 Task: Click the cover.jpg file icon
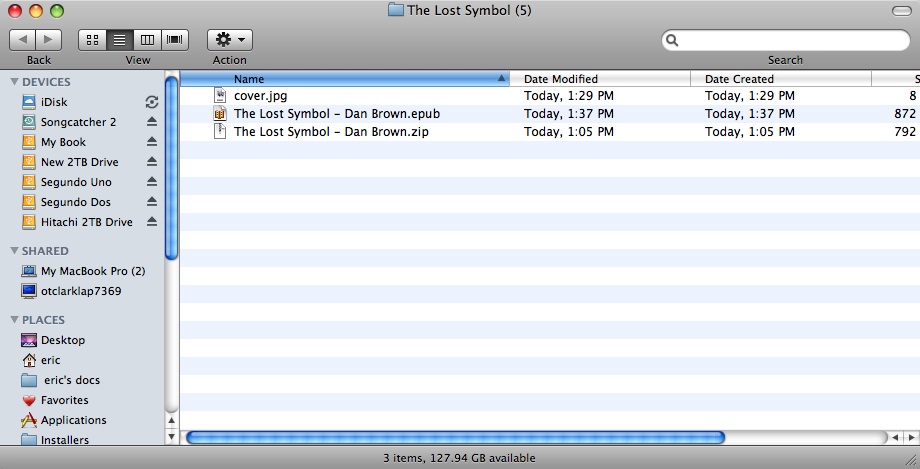point(220,96)
